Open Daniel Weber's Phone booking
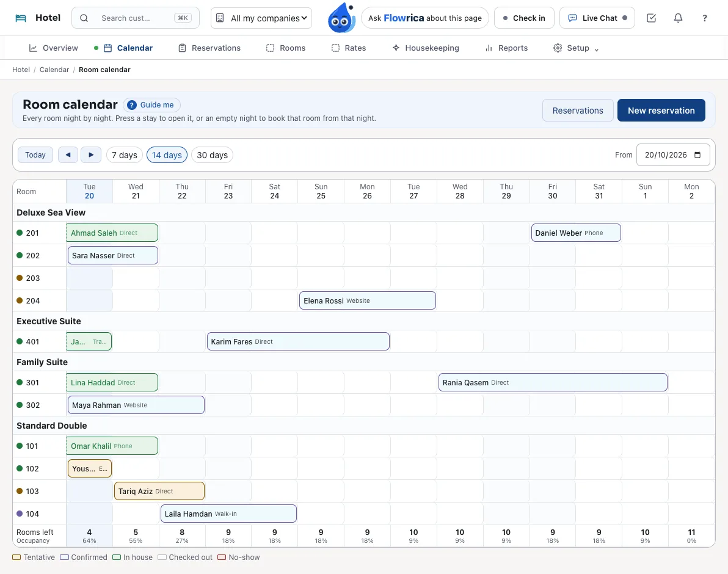The height and width of the screenshot is (574, 728). click(x=576, y=233)
